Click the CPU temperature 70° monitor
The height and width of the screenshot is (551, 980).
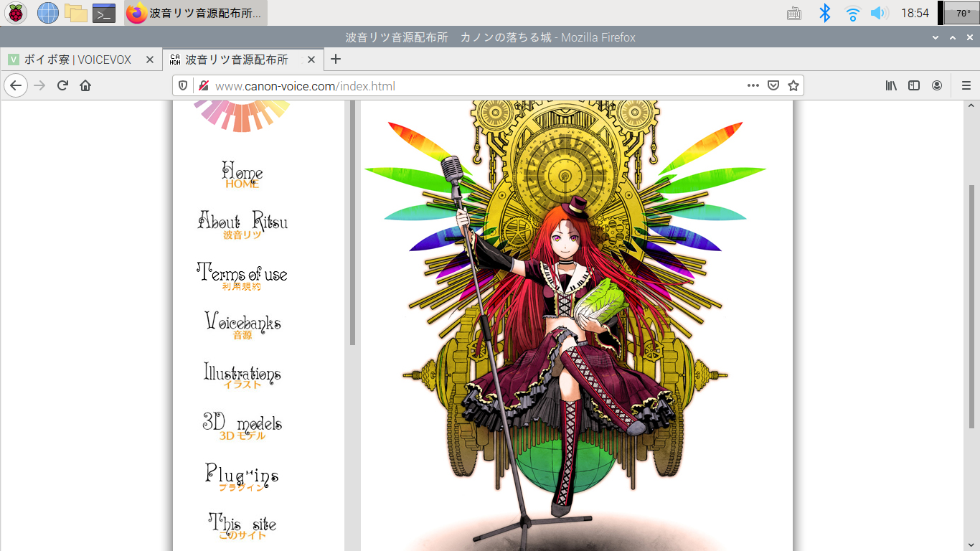(x=961, y=13)
